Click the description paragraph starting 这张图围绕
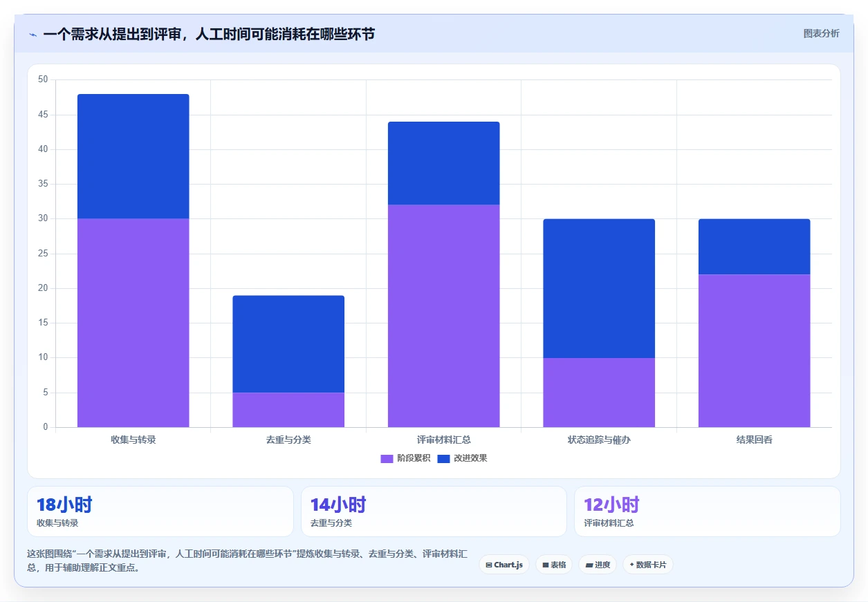868x602 pixels. [248, 561]
